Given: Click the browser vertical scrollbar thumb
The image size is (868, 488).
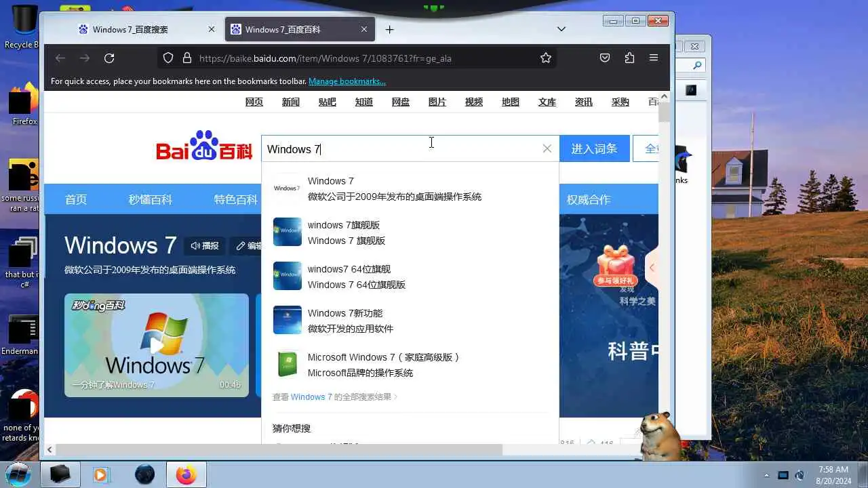Looking at the screenshot, I should [x=665, y=112].
